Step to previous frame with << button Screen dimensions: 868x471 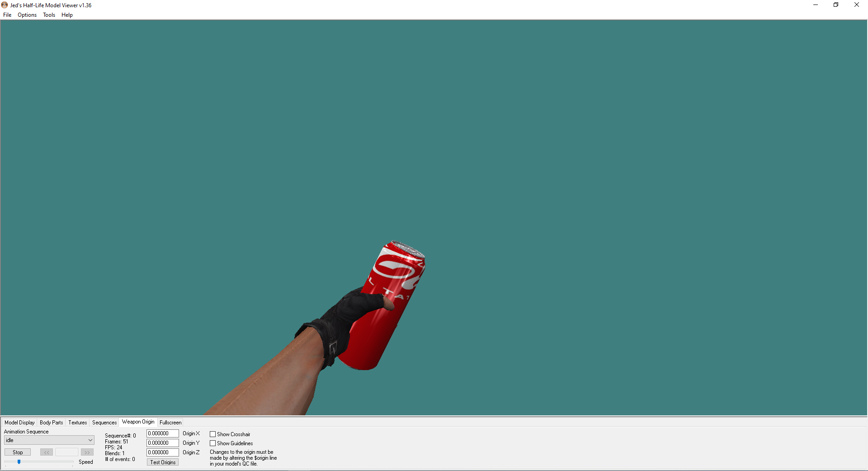coord(47,452)
